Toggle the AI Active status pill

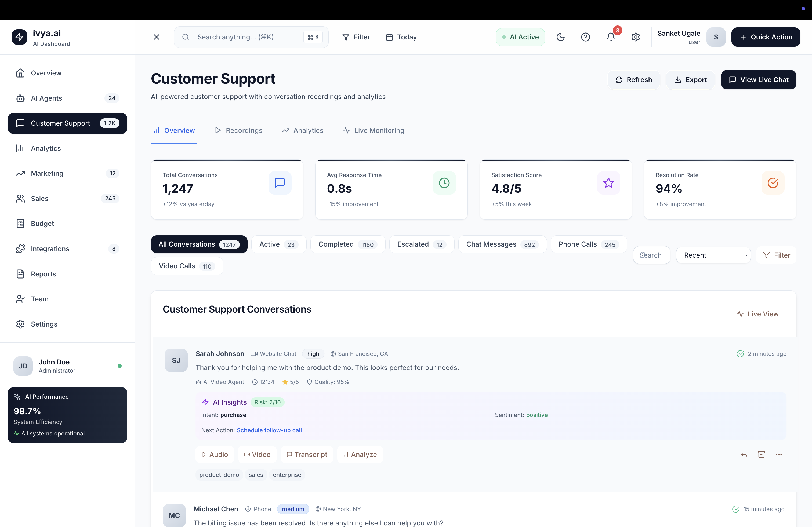point(520,37)
